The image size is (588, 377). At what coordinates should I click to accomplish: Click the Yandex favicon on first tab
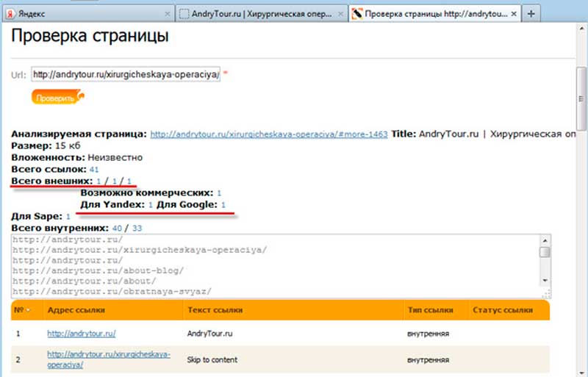click(x=10, y=14)
